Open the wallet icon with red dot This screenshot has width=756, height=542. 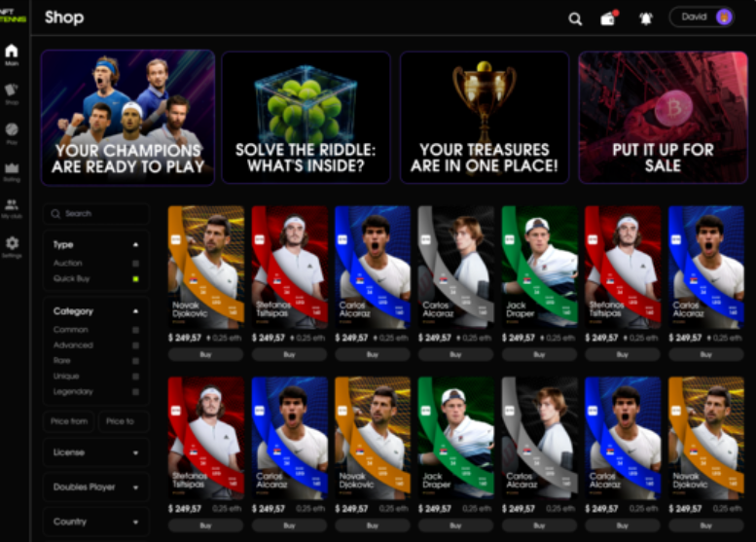point(608,18)
